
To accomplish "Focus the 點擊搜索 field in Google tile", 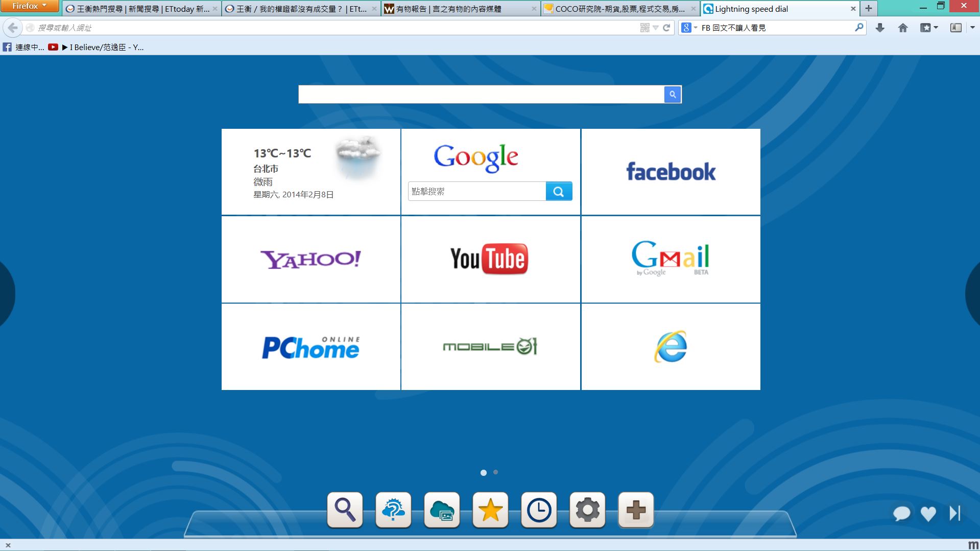I will 477,191.
